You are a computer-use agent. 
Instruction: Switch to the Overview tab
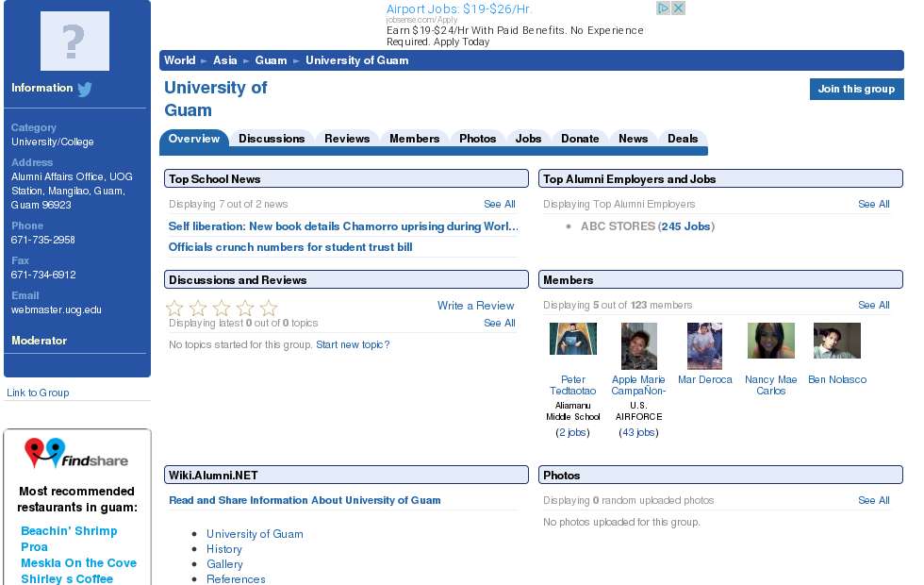pyautogui.click(x=194, y=139)
